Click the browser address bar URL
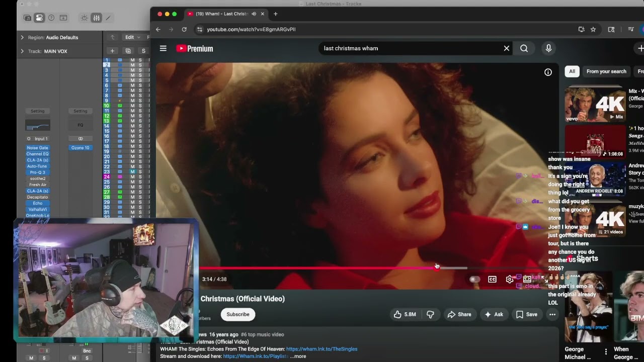The image size is (644, 362). click(251, 29)
